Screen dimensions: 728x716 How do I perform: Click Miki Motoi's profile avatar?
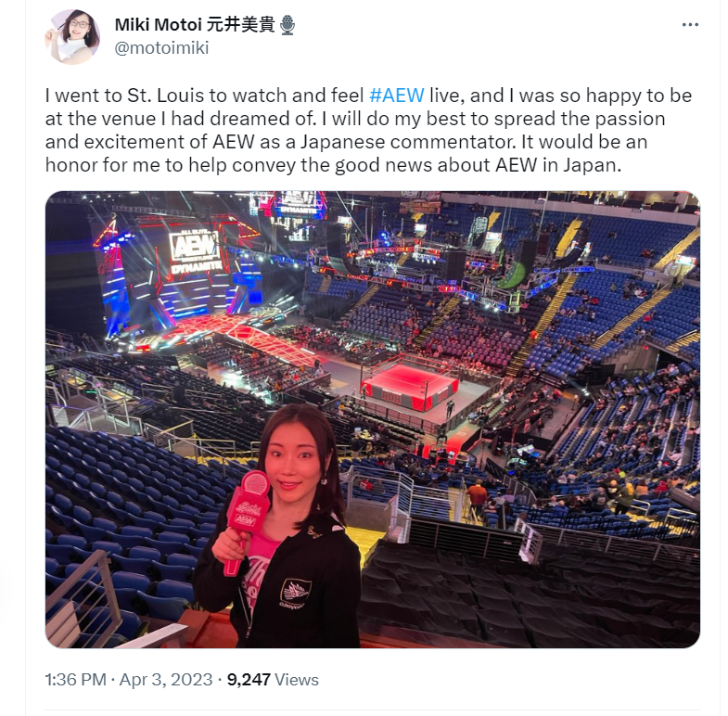[x=72, y=37]
